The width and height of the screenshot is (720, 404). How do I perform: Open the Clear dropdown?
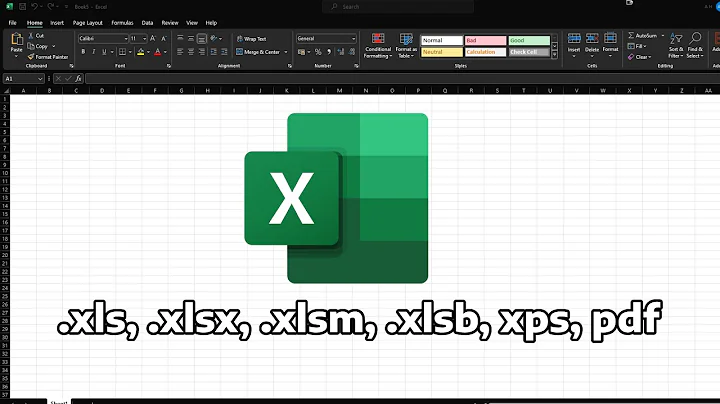(x=639, y=57)
